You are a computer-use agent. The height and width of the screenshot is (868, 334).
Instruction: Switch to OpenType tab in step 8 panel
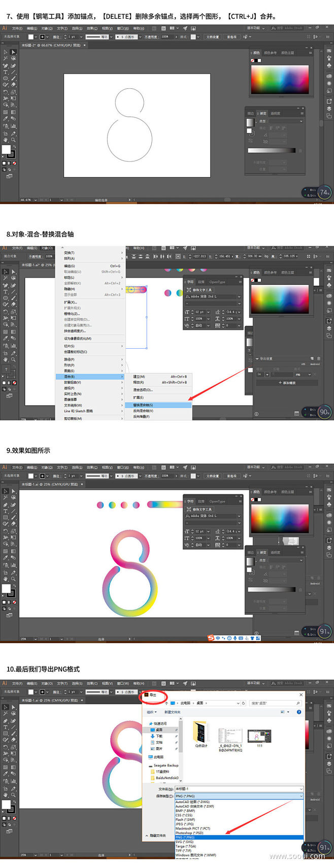[x=217, y=282]
